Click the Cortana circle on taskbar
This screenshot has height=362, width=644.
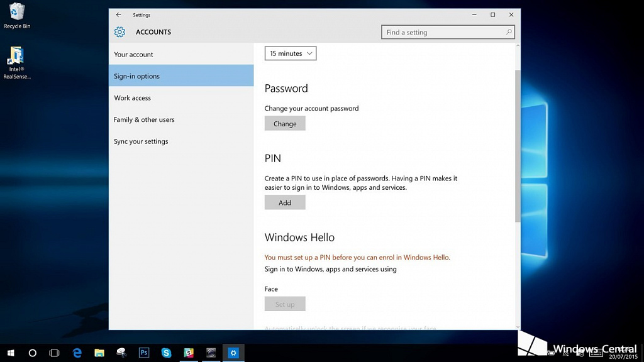pyautogui.click(x=33, y=353)
